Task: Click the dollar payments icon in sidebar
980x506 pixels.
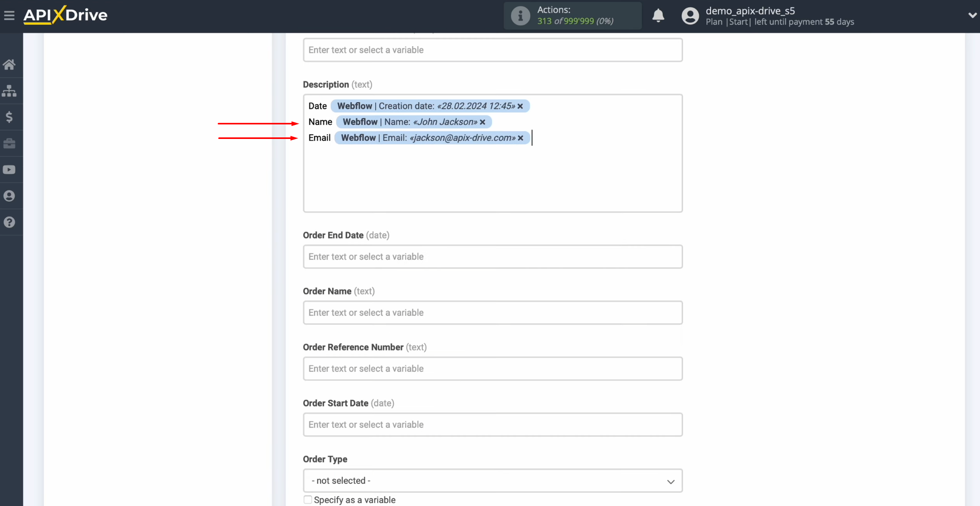Action: (10, 117)
